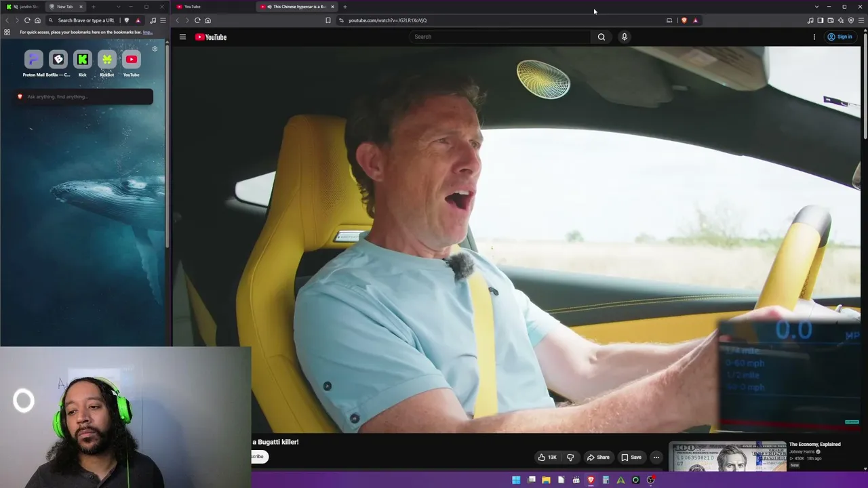Open YouTube settings three-dot menu
The height and width of the screenshot is (488, 868).
pos(814,37)
